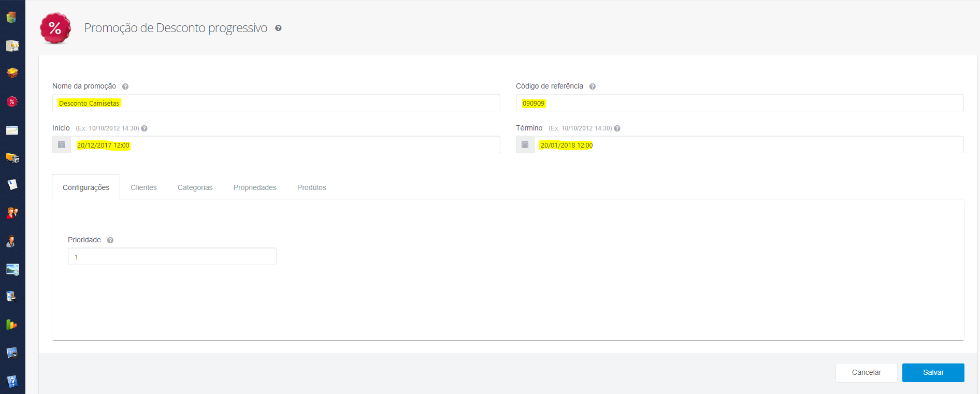Open calendar picker for Início date
Image resolution: width=980 pixels, height=394 pixels.
[62, 144]
